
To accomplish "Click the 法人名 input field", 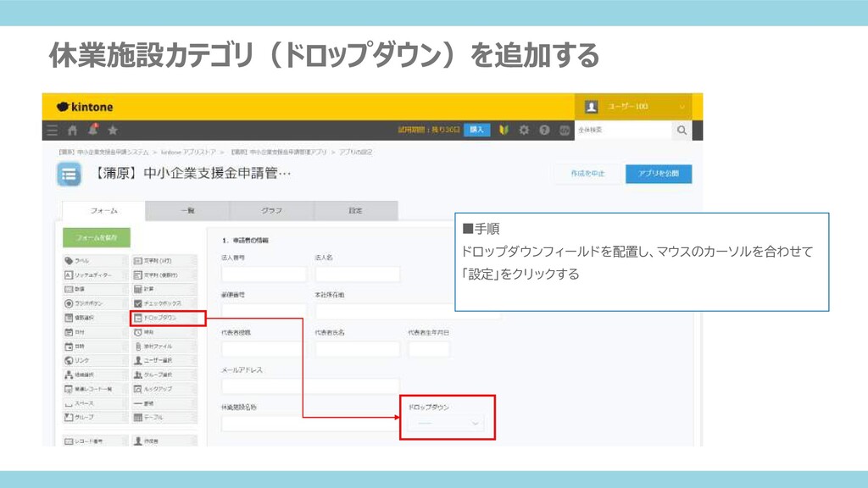I will [358, 274].
